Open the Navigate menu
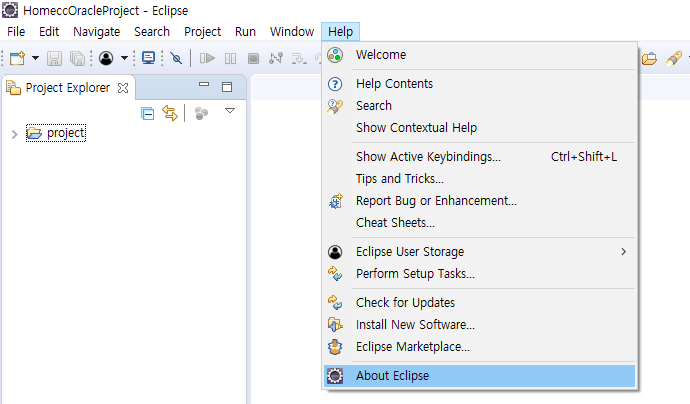Image resolution: width=690 pixels, height=404 pixels. [96, 32]
